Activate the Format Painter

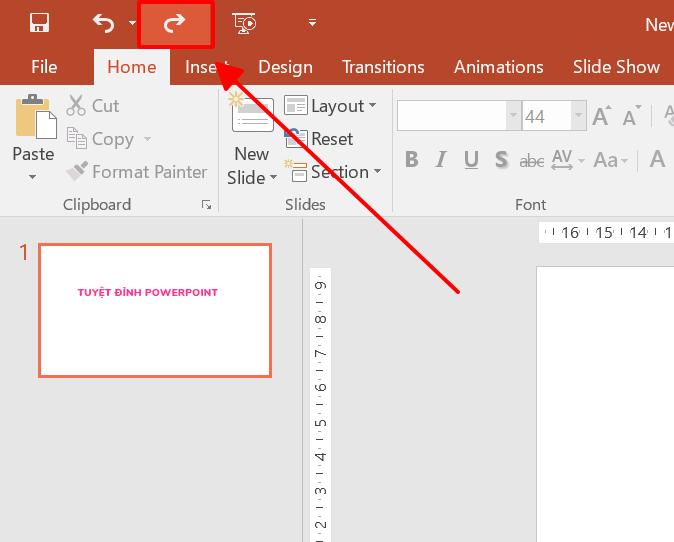pos(137,172)
